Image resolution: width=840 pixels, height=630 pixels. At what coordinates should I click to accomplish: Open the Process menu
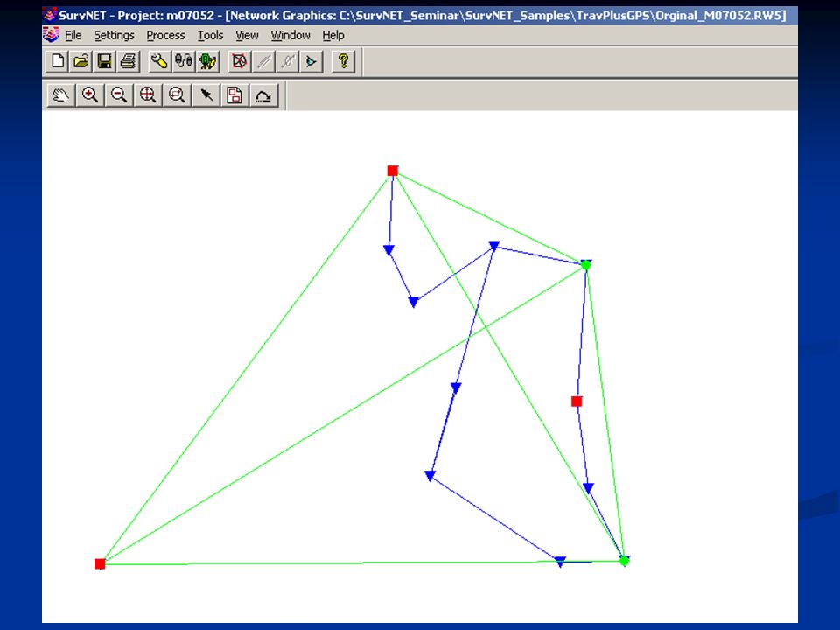pyautogui.click(x=165, y=35)
